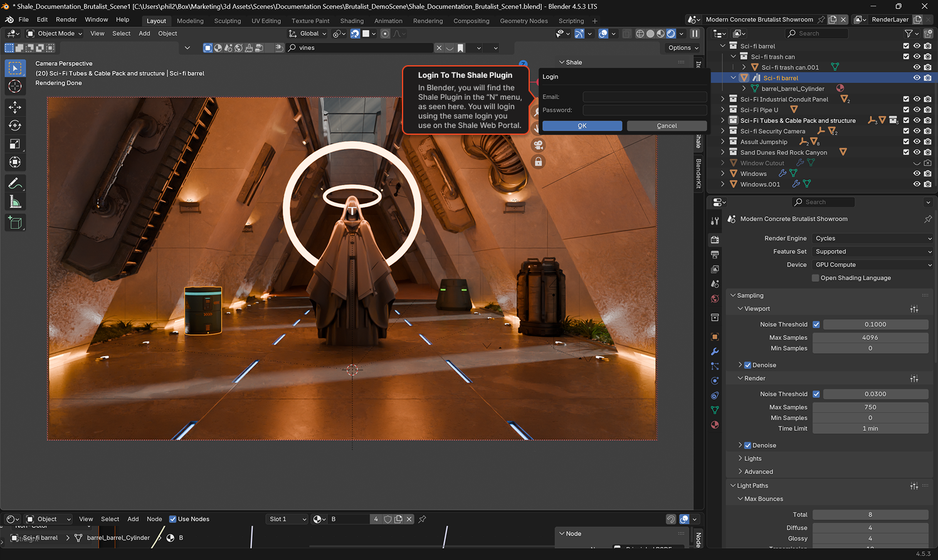Screen dimensions: 938x560
Task: Toggle Viewport Noise Threshold checkbox
Action: (x=816, y=325)
